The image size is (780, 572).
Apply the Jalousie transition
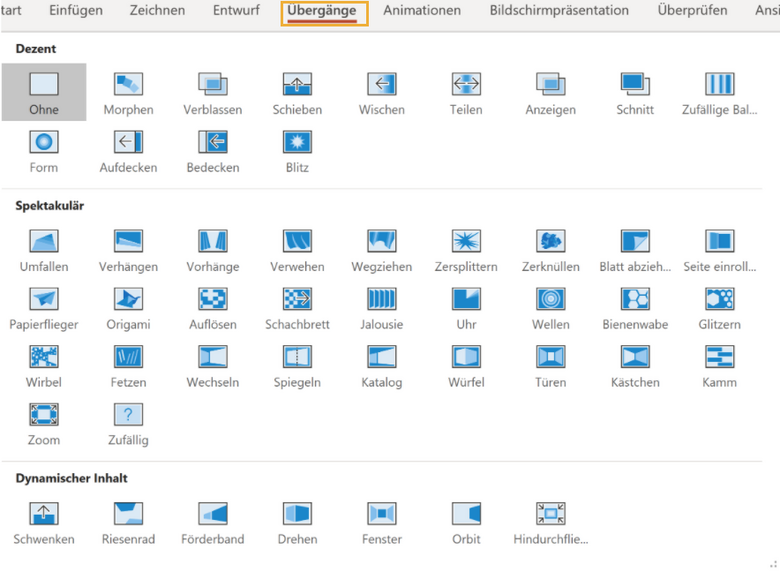click(x=382, y=307)
